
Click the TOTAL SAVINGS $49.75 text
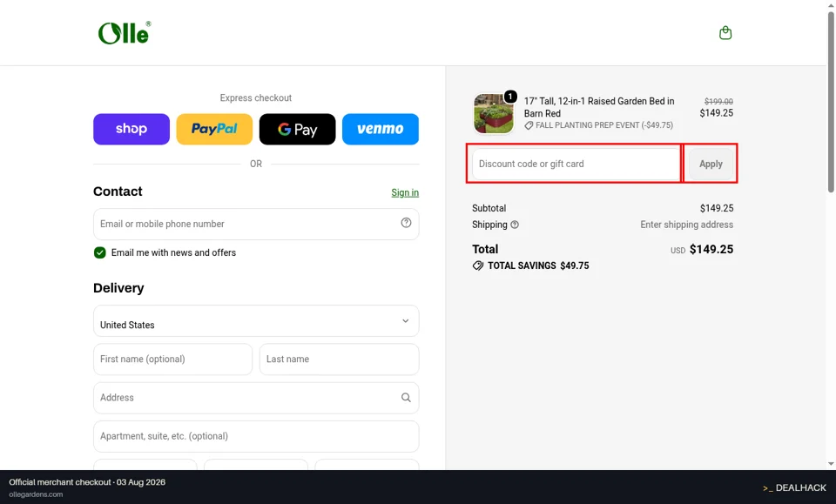pos(538,265)
